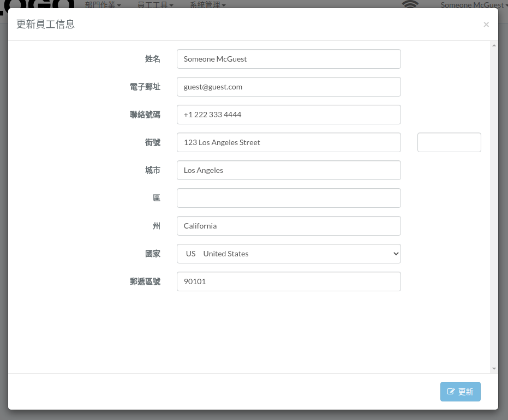Open the Someone McGuest user menu
This screenshot has width=508, height=420.
(473, 5)
